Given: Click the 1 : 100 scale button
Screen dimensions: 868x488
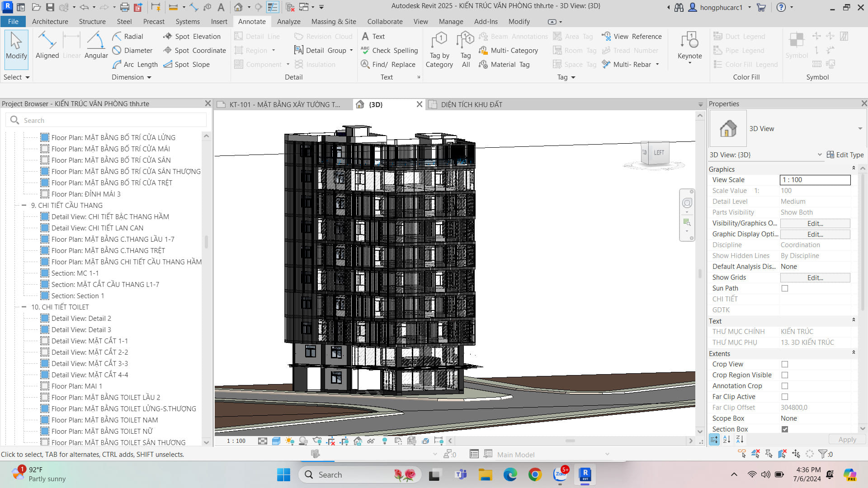Looking at the screenshot, I should point(236,441).
